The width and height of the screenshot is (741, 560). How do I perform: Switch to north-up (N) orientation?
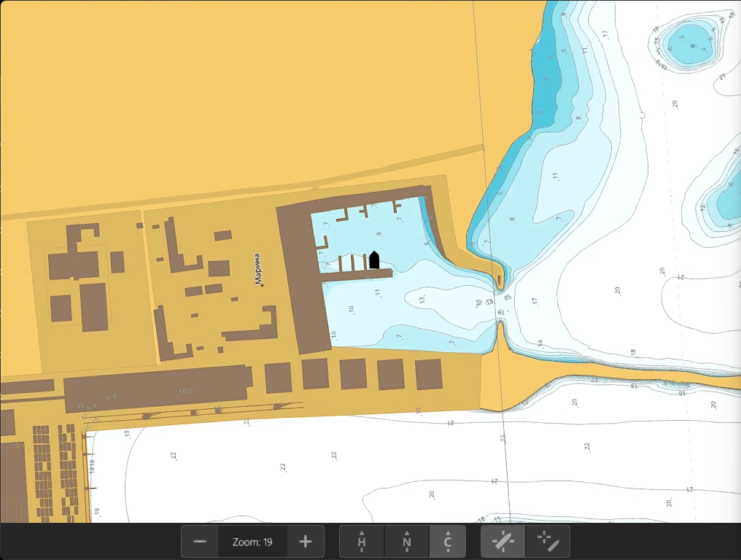[407, 542]
